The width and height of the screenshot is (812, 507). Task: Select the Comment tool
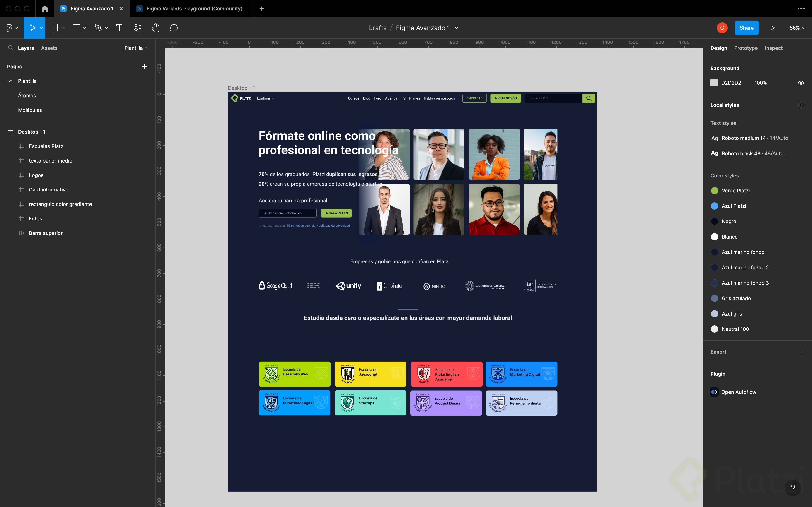[x=174, y=28]
